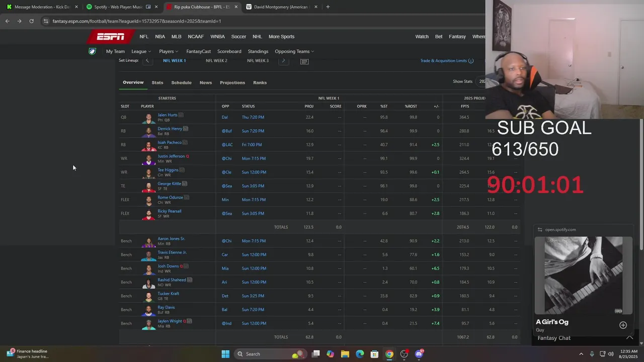Click the browser back arrow
This screenshot has height=362, width=644.
pos(7,21)
